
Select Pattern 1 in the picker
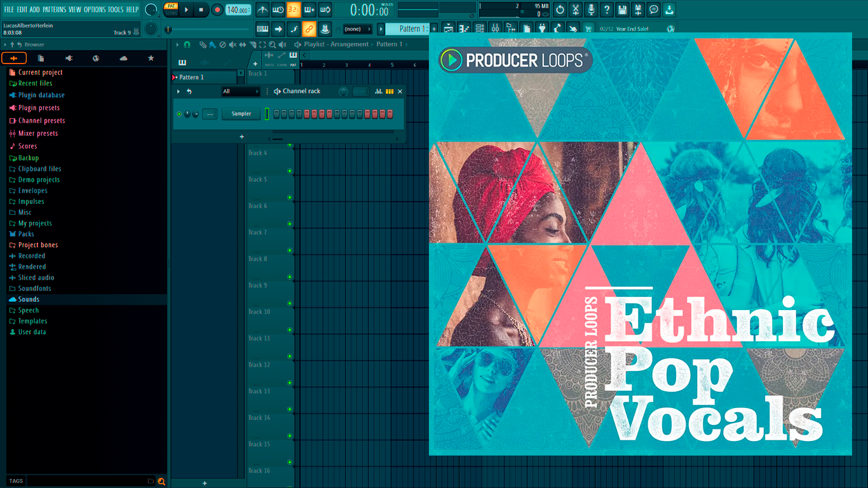(x=204, y=77)
